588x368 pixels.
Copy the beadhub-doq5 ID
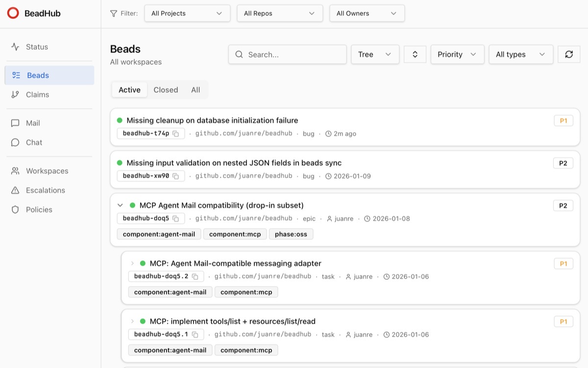[176, 219]
